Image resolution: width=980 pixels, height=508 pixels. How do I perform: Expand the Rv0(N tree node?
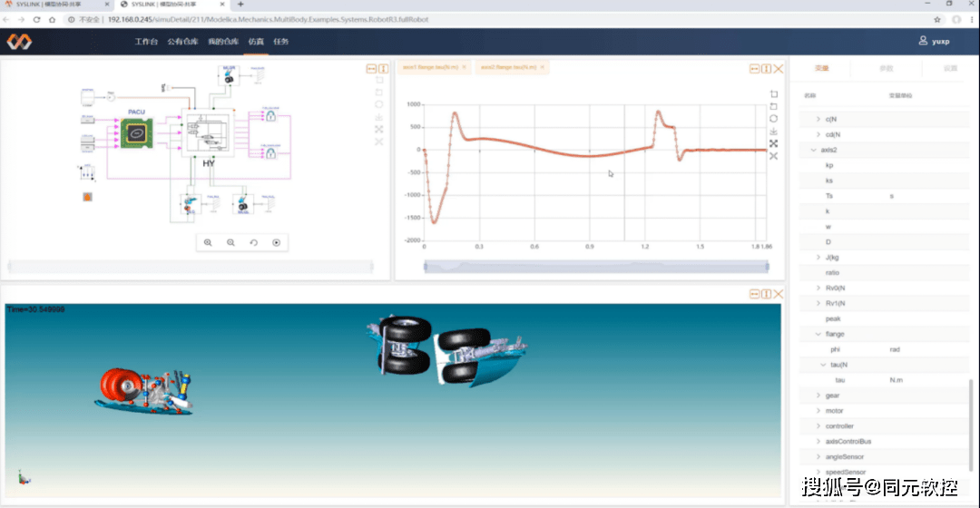pyautogui.click(x=818, y=288)
